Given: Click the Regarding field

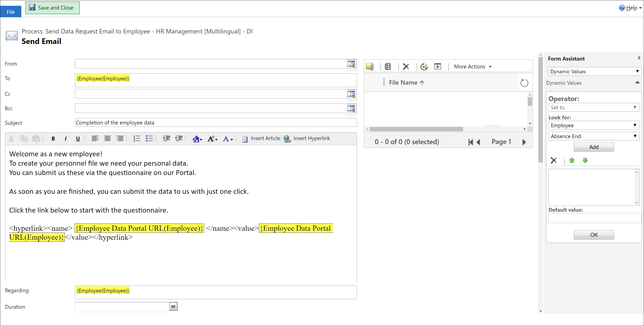Looking at the screenshot, I should (x=216, y=292).
